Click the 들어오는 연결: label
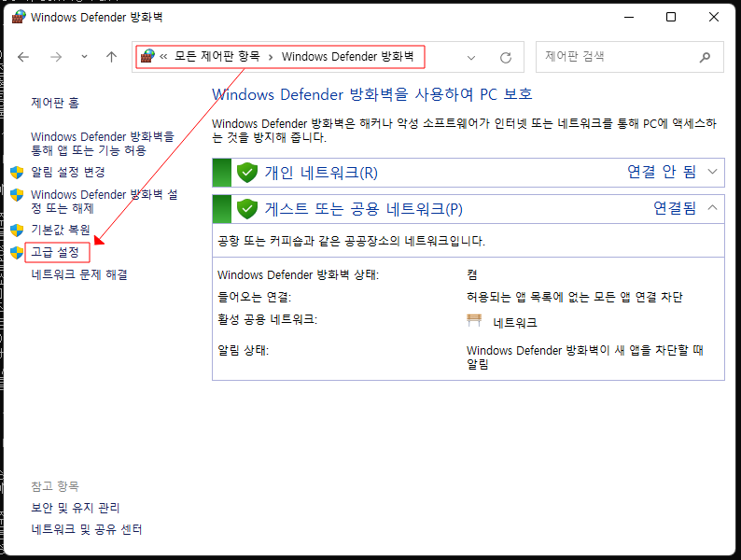The height and width of the screenshot is (560, 741). (254, 297)
